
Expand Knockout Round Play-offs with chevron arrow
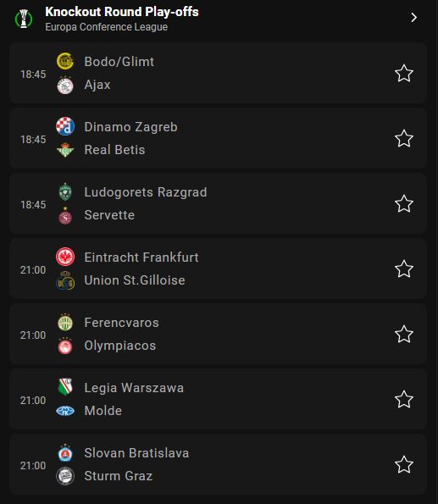(414, 17)
